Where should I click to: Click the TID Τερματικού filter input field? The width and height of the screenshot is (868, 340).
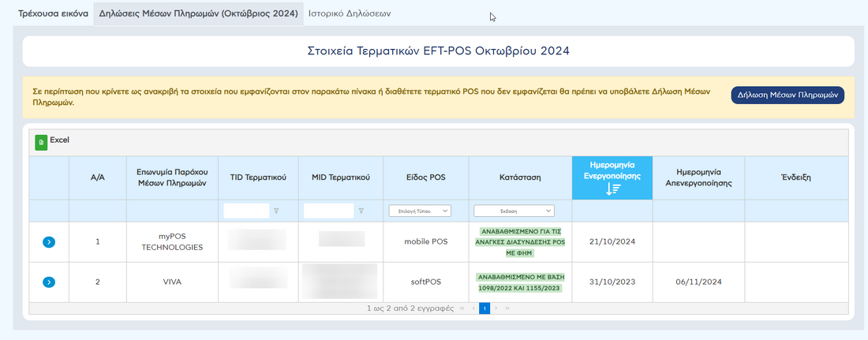pos(246,211)
